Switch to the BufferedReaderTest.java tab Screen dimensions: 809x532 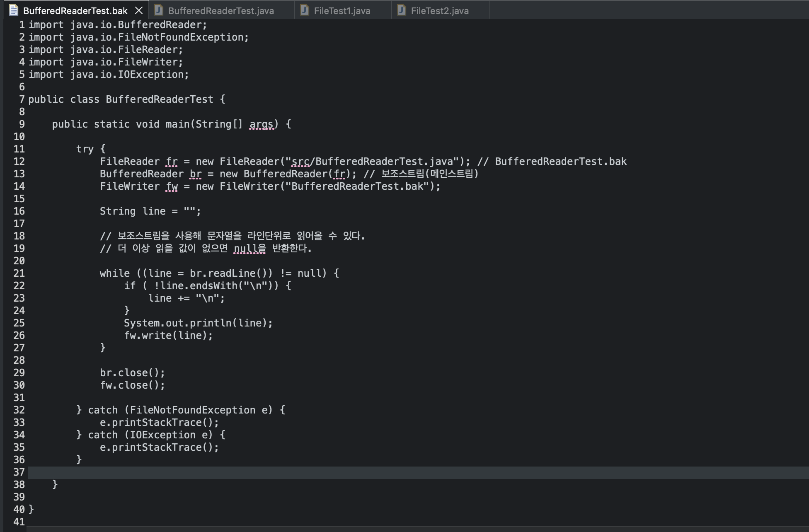pyautogui.click(x=221, y=11)
